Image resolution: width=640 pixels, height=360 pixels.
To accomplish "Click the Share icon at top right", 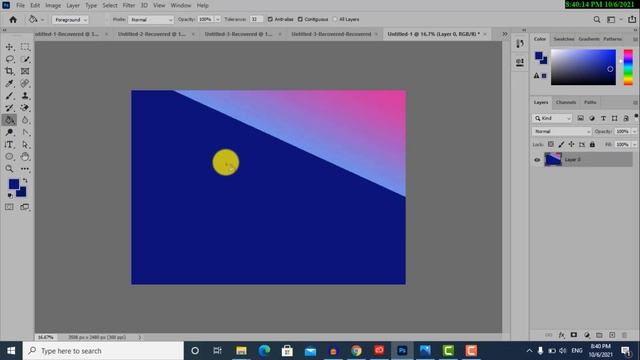I will point(632,20).
